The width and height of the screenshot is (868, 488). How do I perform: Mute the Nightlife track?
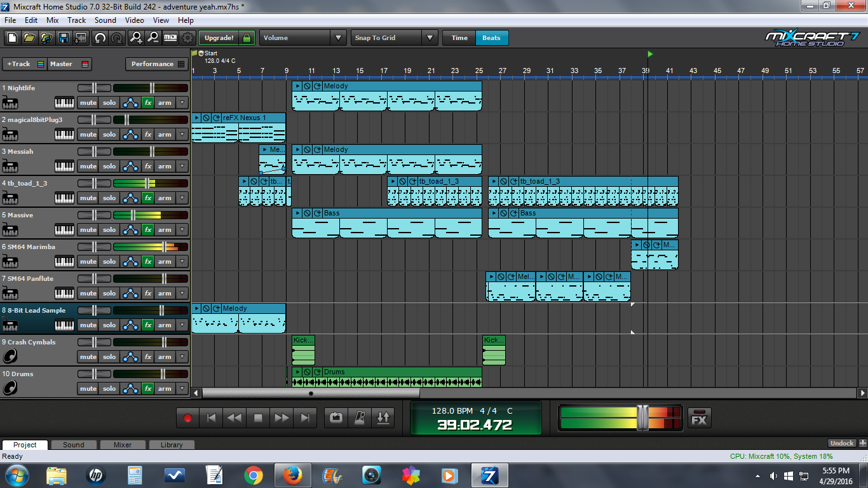point(88,102)
